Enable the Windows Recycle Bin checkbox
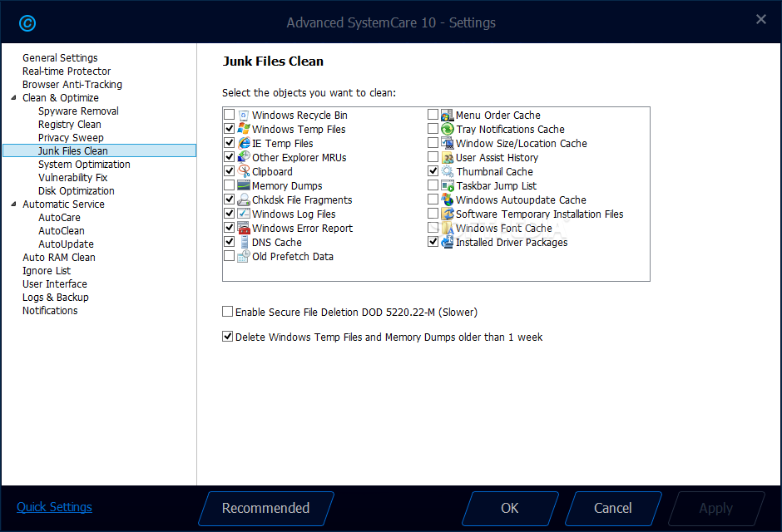 pos(229,115)
